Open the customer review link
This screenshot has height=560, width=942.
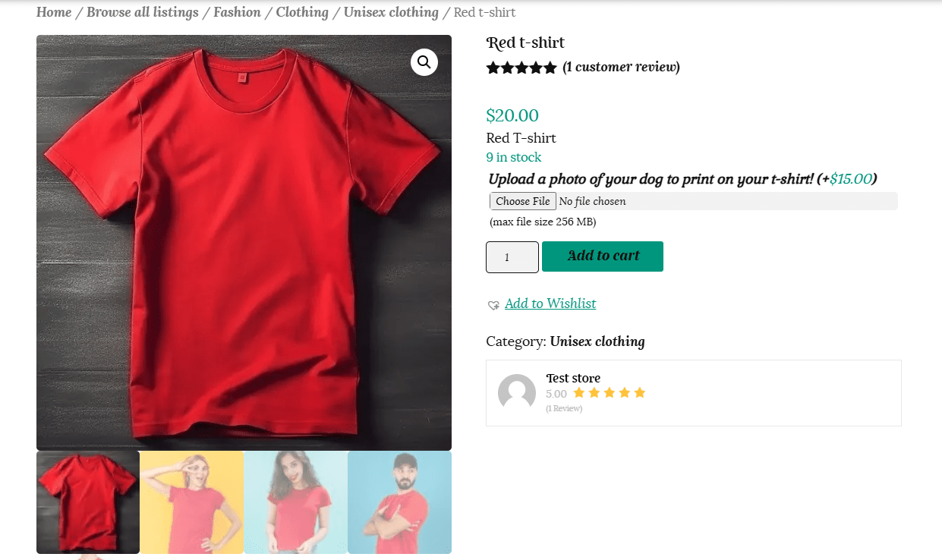[x=621, y=67]
